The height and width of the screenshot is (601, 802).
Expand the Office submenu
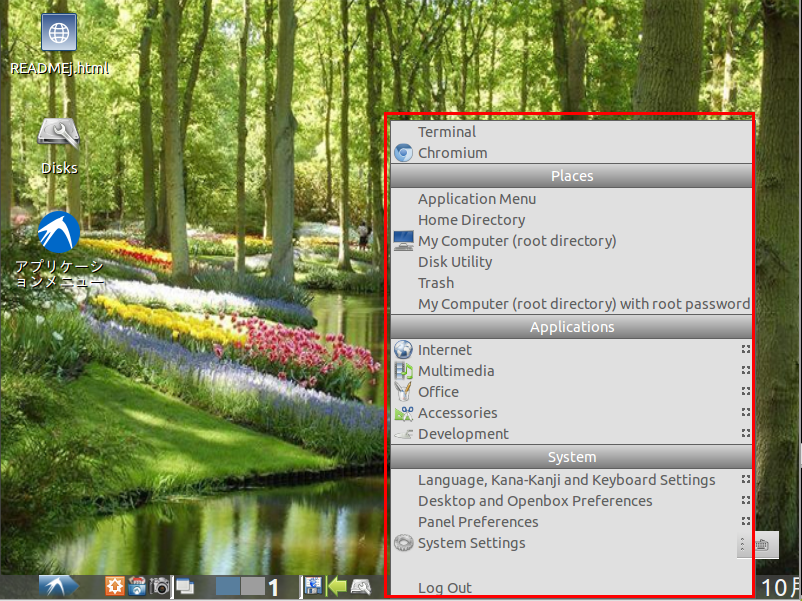[x=571, y=392]
